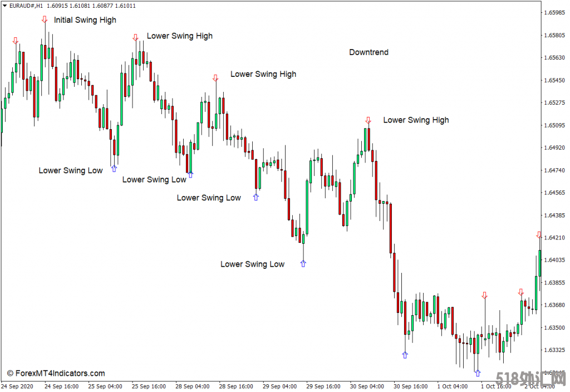Click the blue arrow right of the lowest Lower Swing Low label
Screen dimensions: 570x392
(x=303, y=264)
